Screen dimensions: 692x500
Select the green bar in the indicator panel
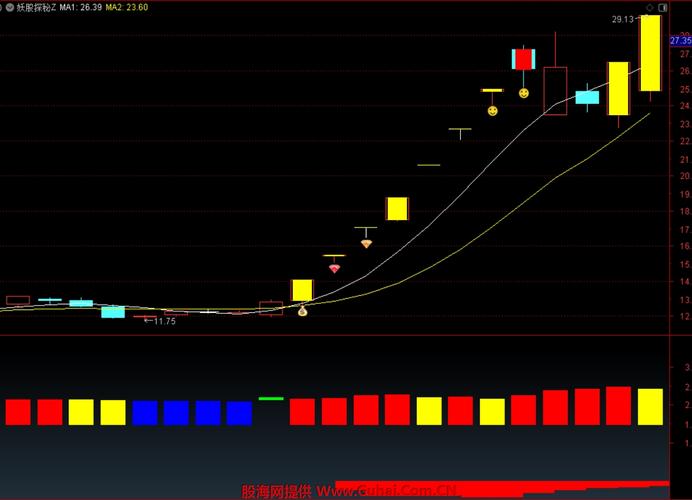(271, 398)
